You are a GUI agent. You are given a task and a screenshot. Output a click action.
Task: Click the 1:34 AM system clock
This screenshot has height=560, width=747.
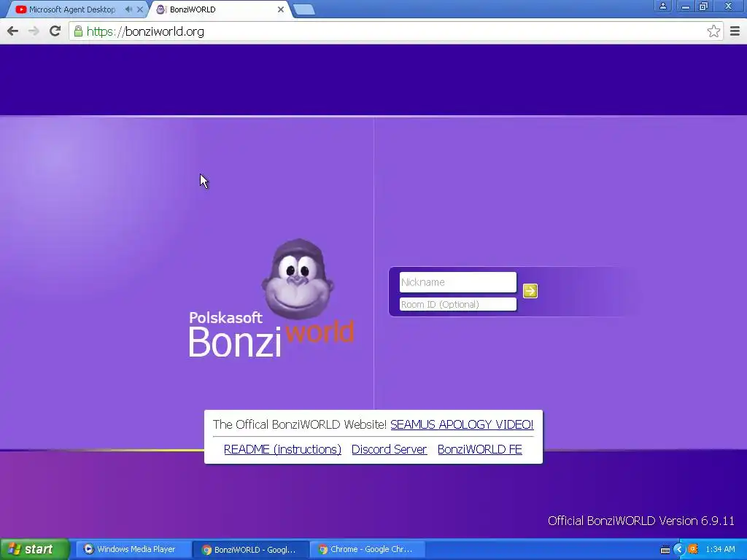coord(720,549)
